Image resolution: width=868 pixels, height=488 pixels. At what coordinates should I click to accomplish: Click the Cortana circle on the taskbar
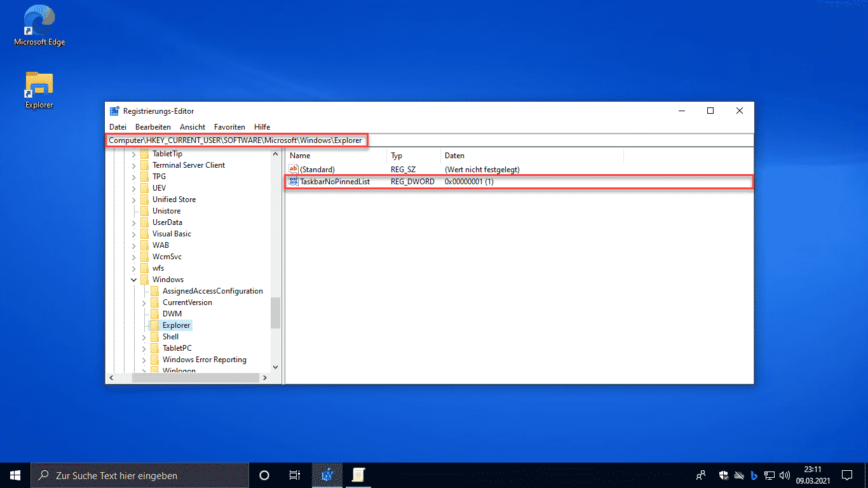264,475
